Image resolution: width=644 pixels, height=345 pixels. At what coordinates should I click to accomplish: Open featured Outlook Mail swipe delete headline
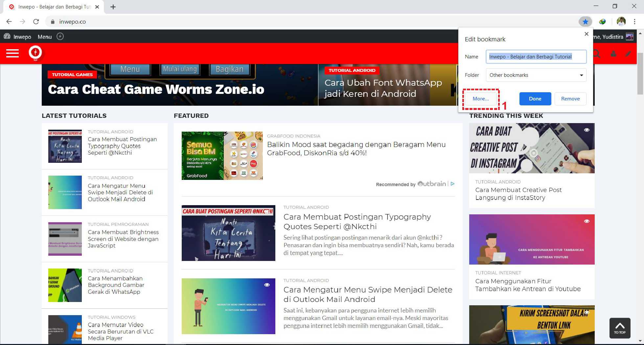pos(368,294)
